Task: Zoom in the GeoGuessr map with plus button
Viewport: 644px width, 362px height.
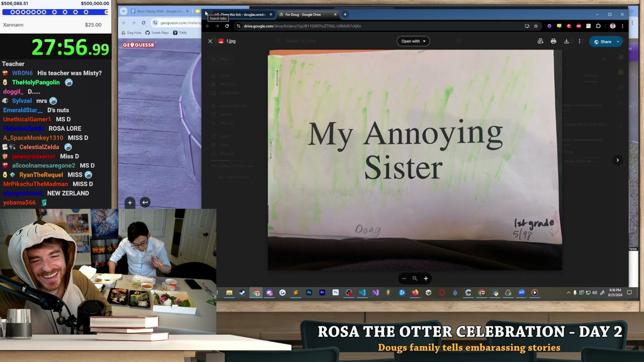Action: [130, 202]
